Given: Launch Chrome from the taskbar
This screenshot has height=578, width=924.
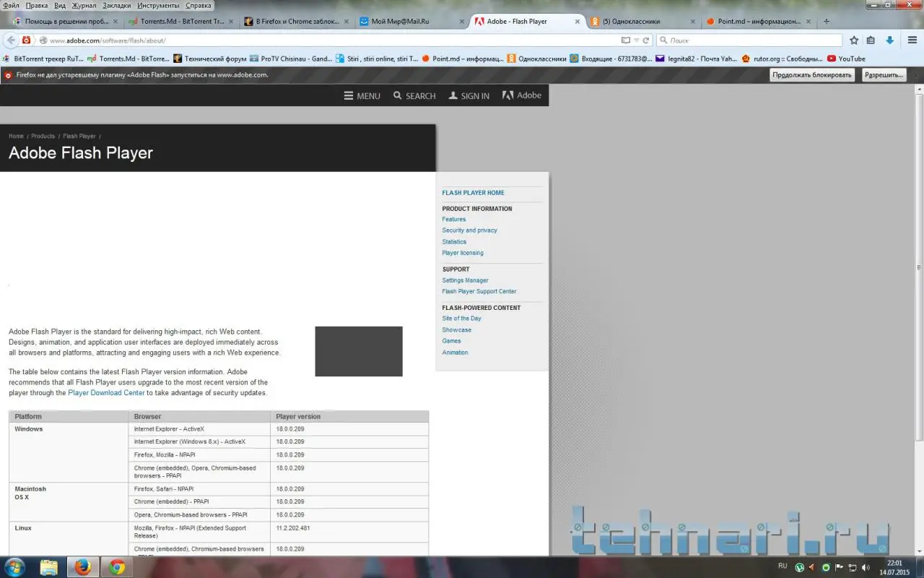Looking at the screenshot, I should point(117,566).
